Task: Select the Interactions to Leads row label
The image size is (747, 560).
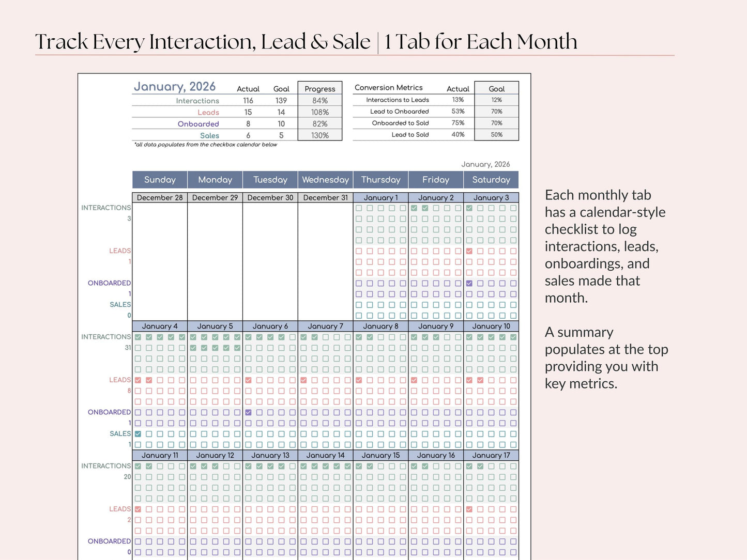Action: 398,100
